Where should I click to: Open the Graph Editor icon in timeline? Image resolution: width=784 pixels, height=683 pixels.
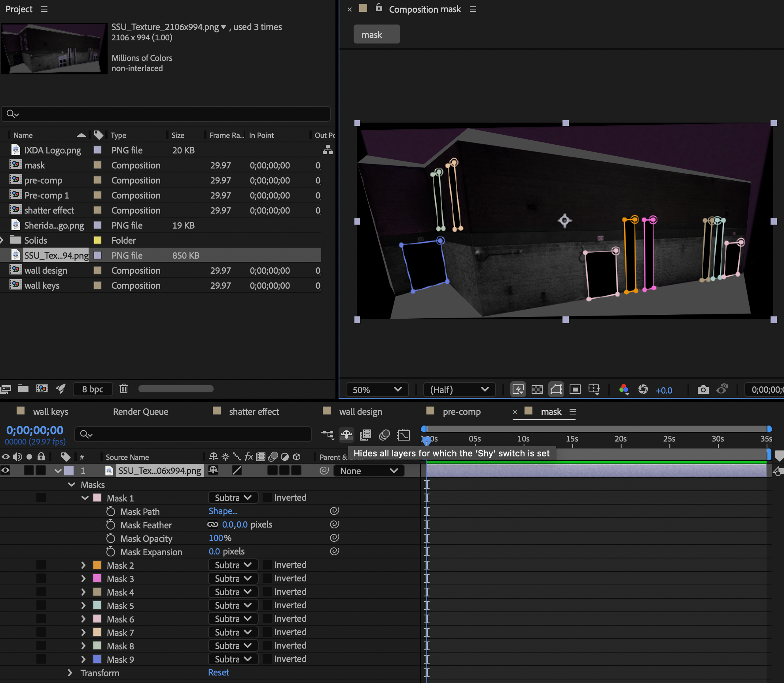[x=403, y=435]
